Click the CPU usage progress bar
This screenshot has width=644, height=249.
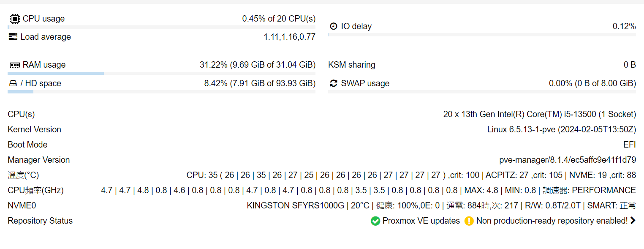coord(161,27)
